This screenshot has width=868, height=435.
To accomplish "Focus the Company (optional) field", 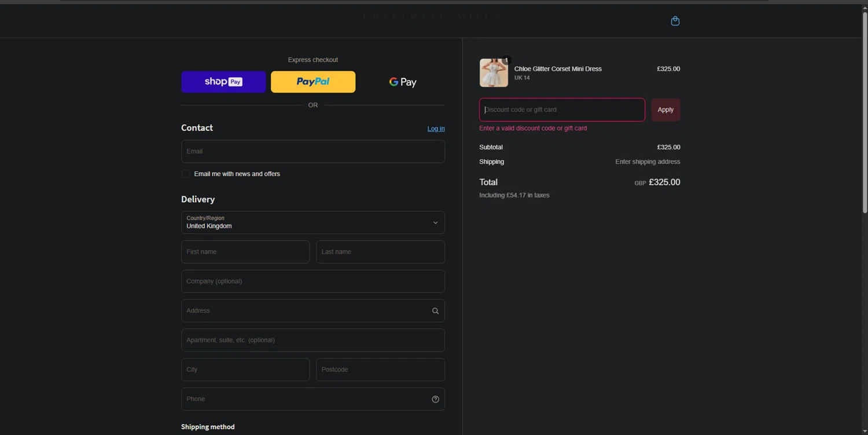I will (313, 282).
